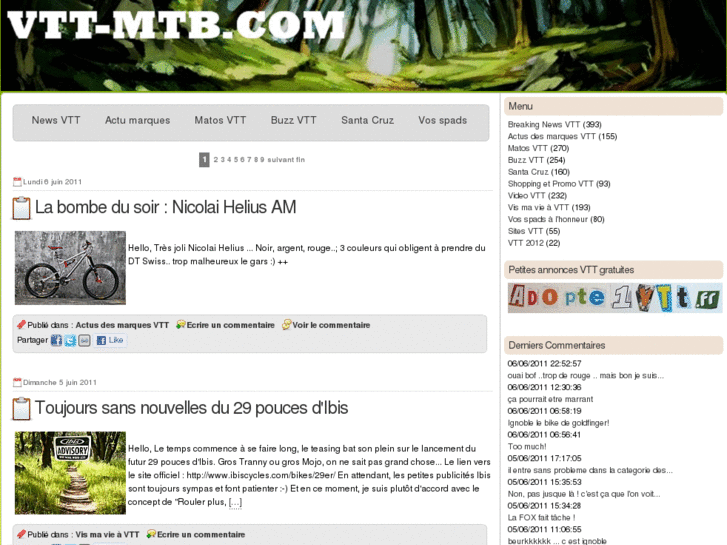Click comment icon before first 'Ecrire un commentaire'

(x=181, y=325)
